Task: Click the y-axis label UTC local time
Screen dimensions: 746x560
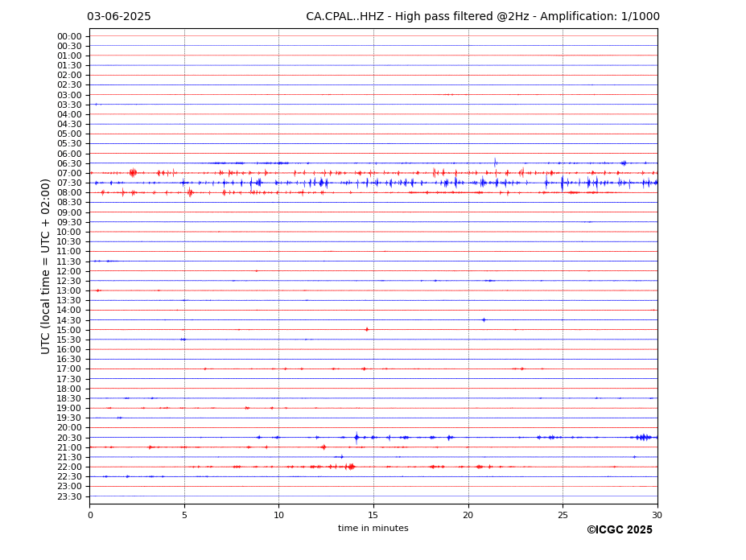Action: click(45, 266)
